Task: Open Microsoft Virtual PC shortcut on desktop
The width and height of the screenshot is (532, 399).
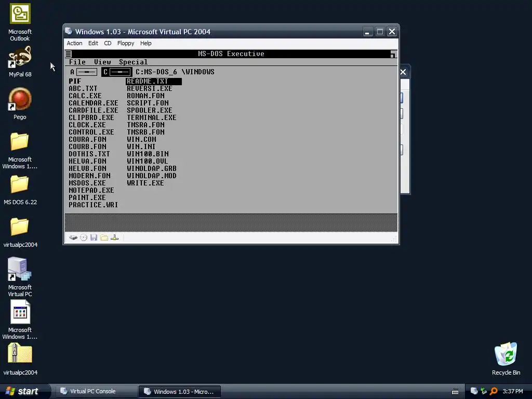Action: click(20, 277)
